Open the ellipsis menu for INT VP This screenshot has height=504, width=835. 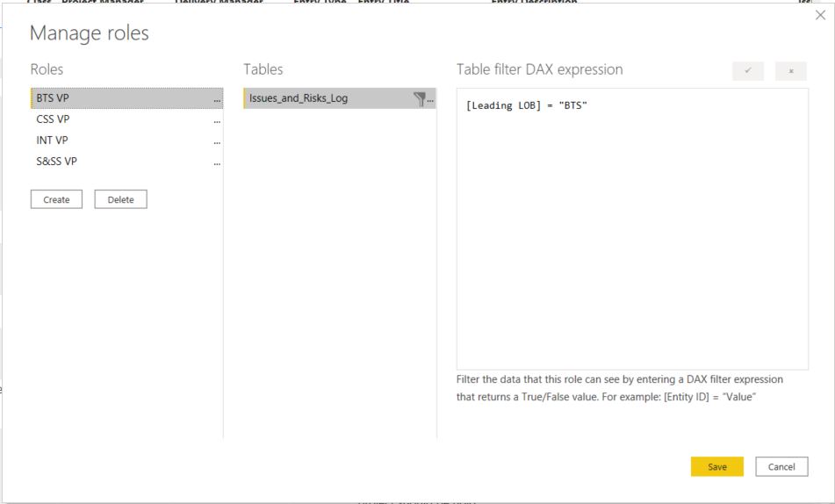pos(217,142)
